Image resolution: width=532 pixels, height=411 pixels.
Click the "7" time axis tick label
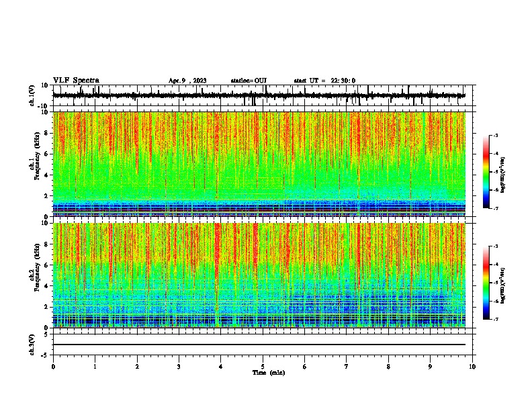347,367
